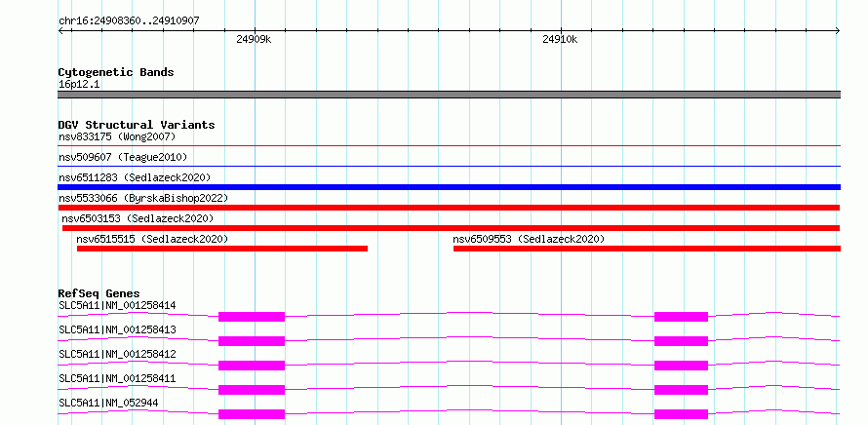Click the chr16:24908360..24910907 coordinates label

tap(129, 21)
